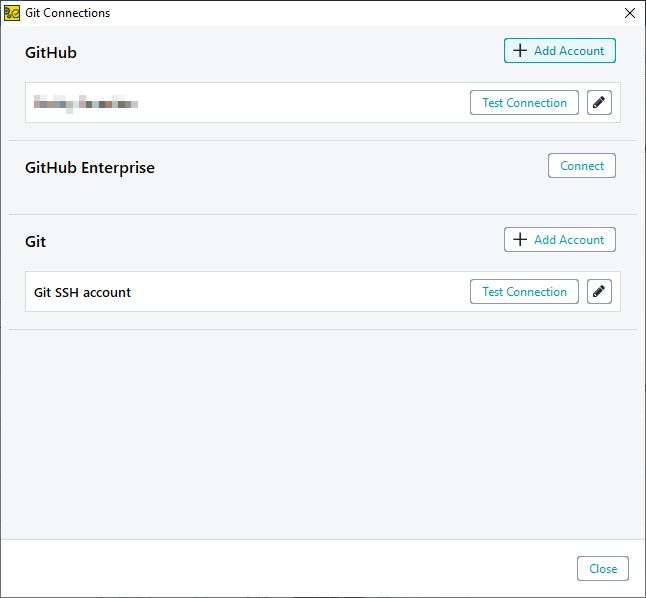Click the plus icon in Git's Add Account
646x598 pixels.
point(520,239)
